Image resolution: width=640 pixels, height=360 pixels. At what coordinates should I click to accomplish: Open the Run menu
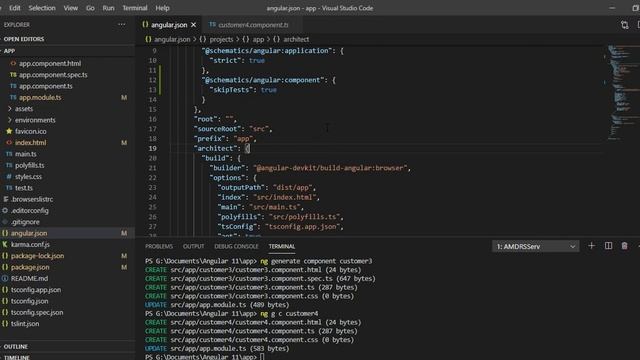[108, 8]
